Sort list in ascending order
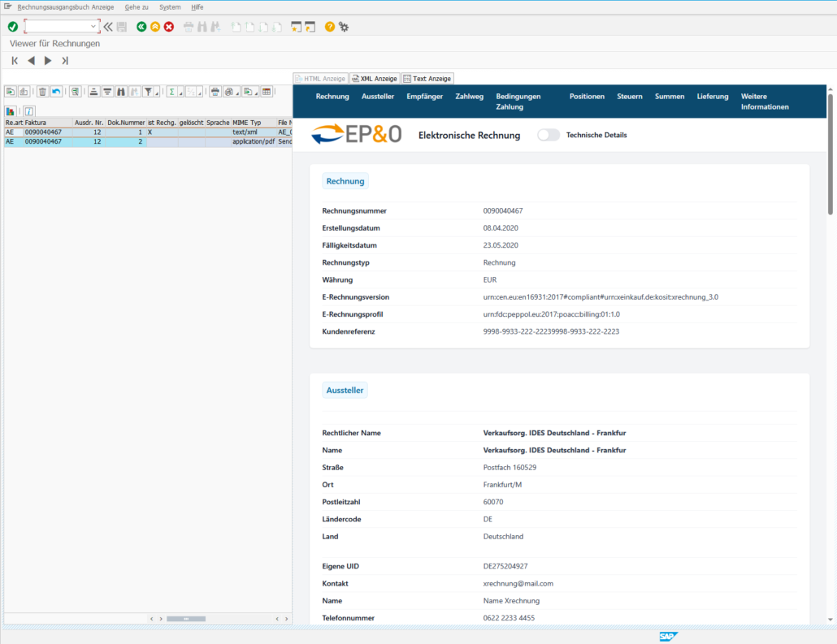The height and width of the screenshot is (644, 837). [x=94, y=92]
